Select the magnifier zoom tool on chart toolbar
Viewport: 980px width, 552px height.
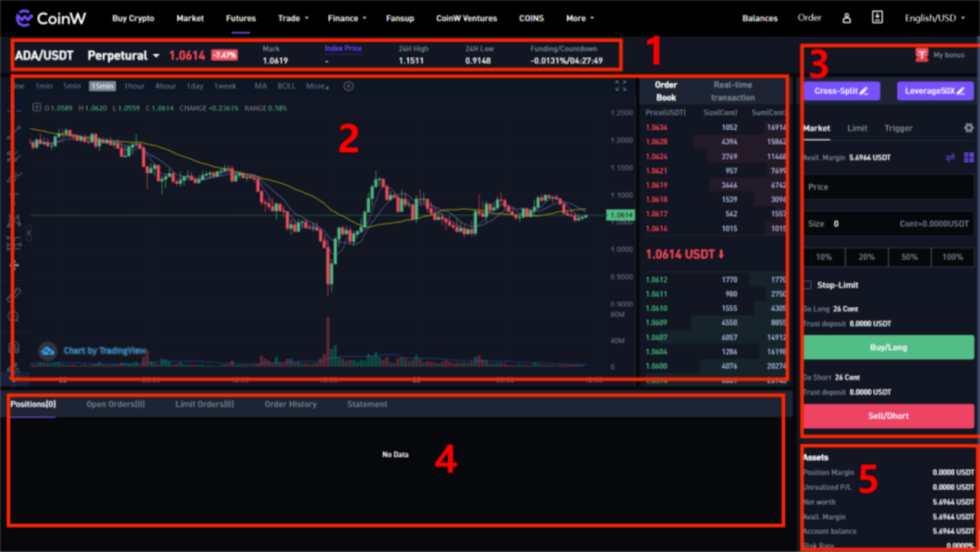click(13, 317)
